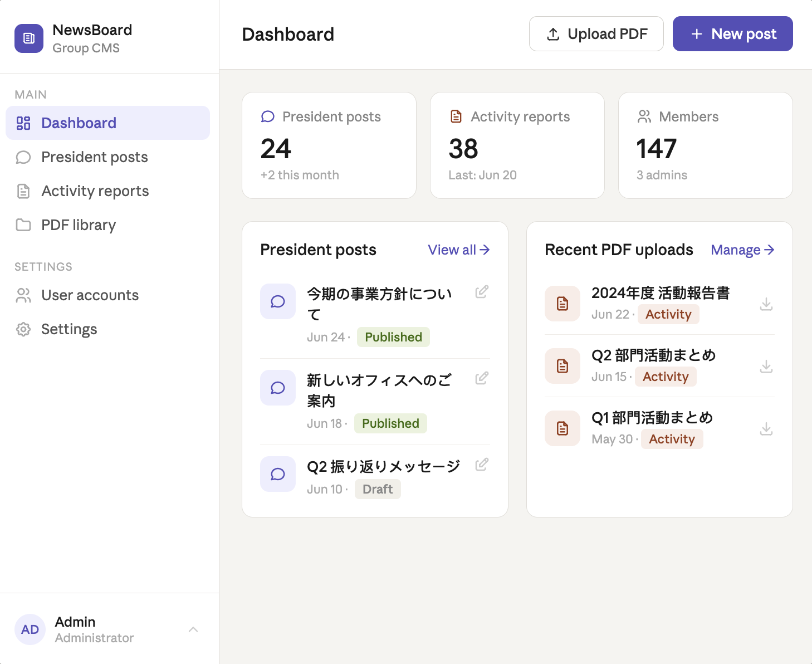Click chat icon of 今期の事業方針について post
This screenshot has width=812, height=664.
(x=278, y=301)
